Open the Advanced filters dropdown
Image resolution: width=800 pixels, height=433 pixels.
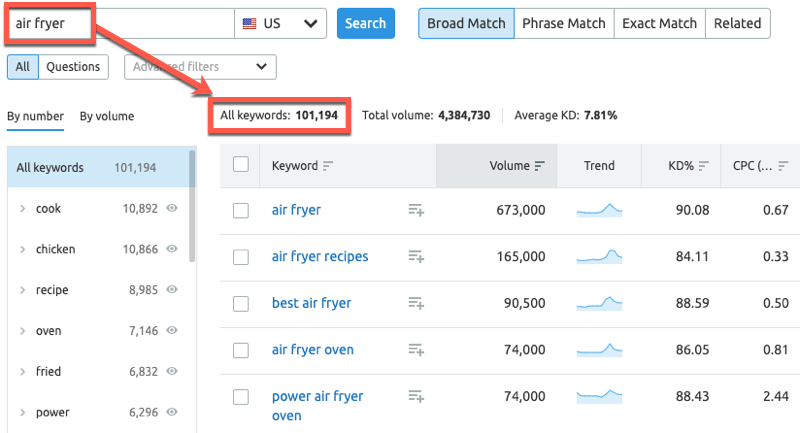[200, 67]
